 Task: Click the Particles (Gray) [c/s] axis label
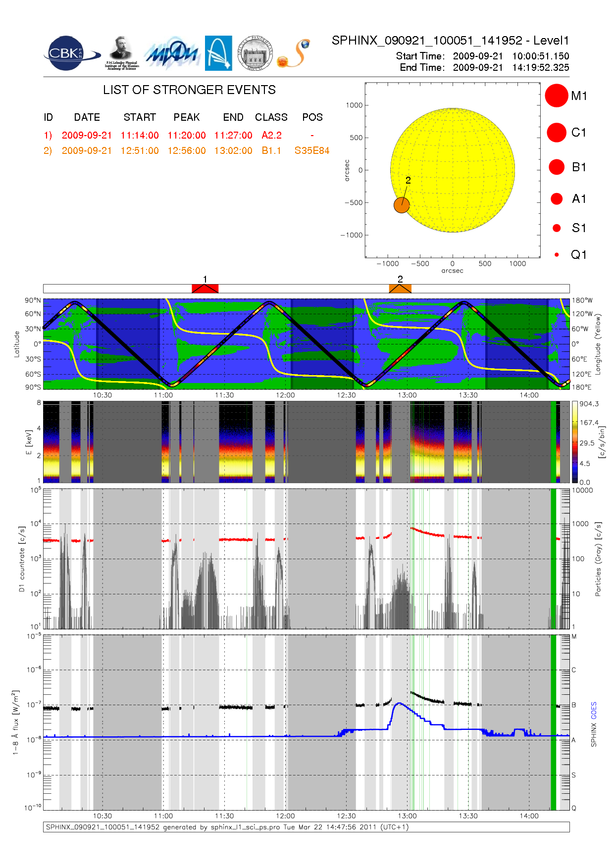click(598, 559)
